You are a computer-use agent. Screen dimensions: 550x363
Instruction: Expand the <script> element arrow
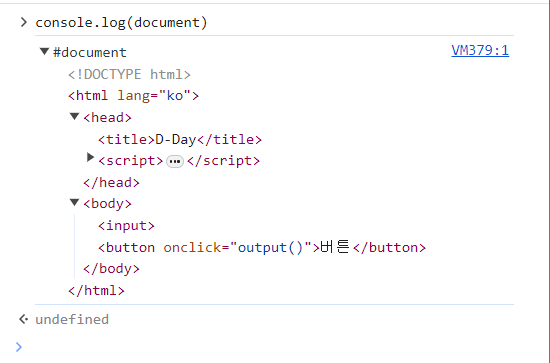pyautogui.click(x=90, y=157)
